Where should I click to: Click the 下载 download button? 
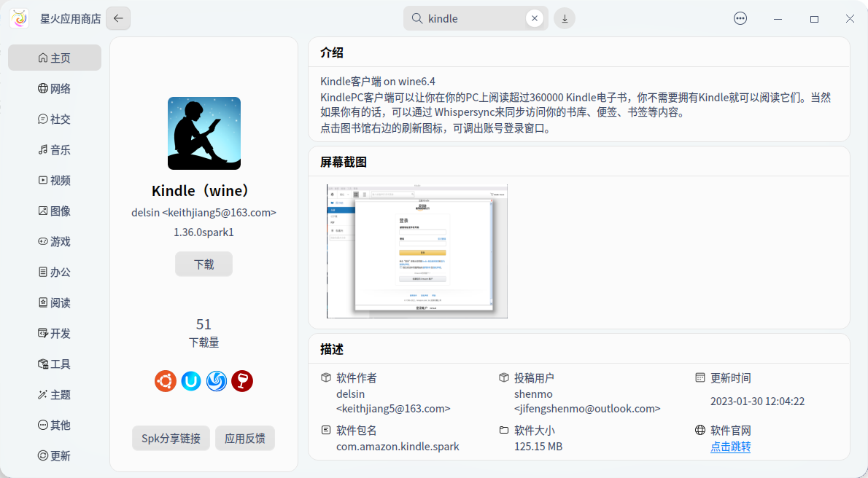point(204,265)
